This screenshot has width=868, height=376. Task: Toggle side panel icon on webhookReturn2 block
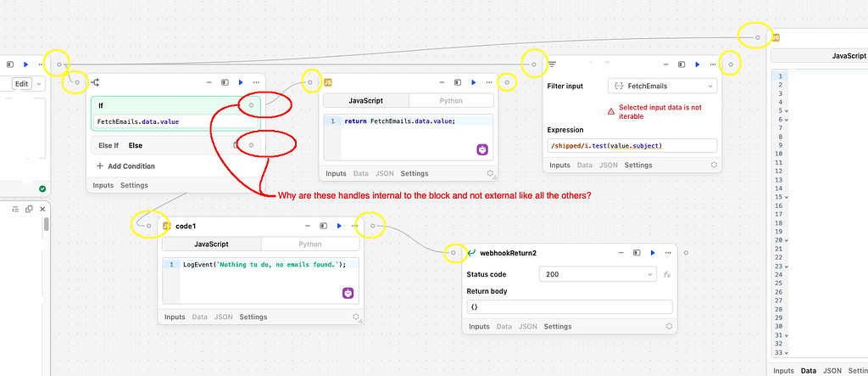(637, 252)
